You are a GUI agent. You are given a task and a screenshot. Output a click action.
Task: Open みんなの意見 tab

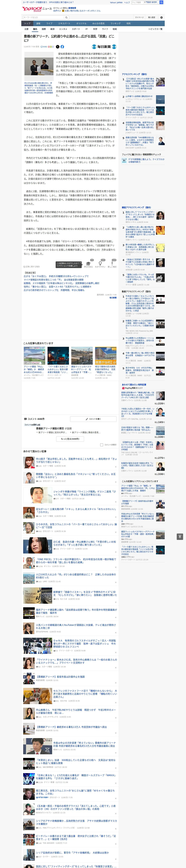point(98,24)
